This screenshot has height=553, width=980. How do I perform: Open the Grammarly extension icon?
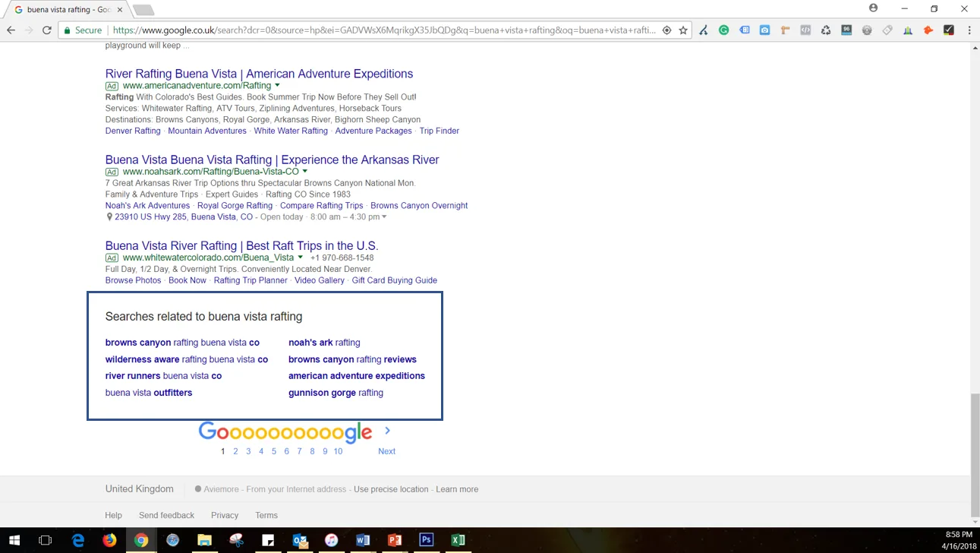[724, 30]
